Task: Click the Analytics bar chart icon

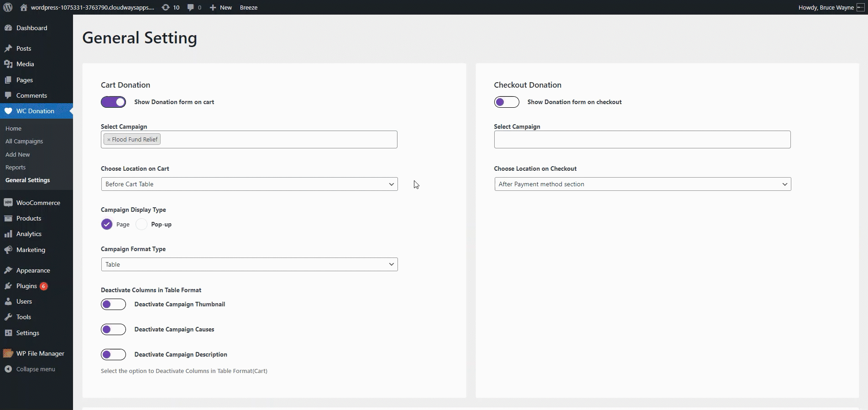Action: (8, 234)
